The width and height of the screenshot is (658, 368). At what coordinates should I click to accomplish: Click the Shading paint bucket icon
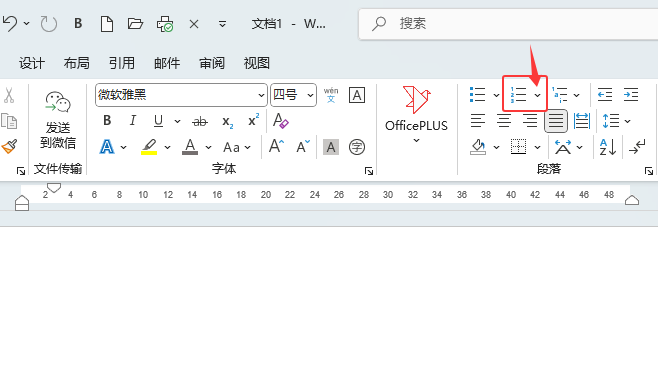point(478,147)
